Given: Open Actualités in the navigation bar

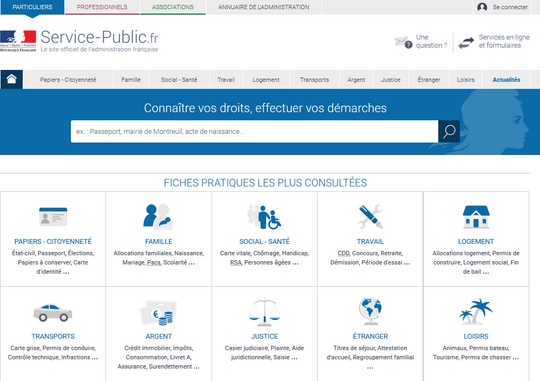Looking at the screenshot, I should [x=506, y=80].
